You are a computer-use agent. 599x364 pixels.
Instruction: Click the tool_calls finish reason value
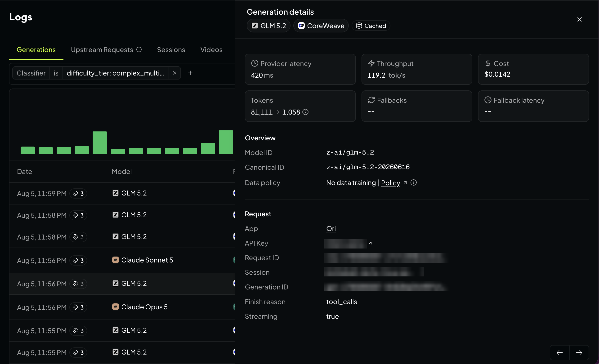tap(342, 302)
